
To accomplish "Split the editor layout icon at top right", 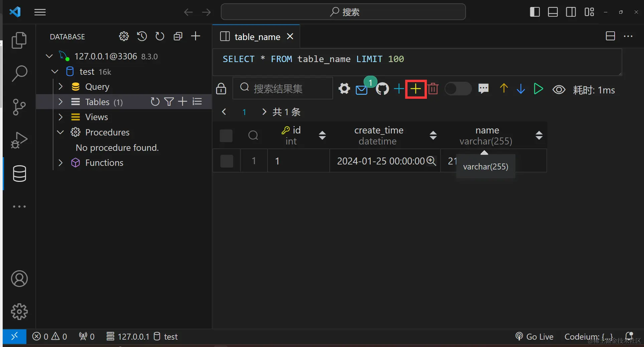I will click(610, 36).
